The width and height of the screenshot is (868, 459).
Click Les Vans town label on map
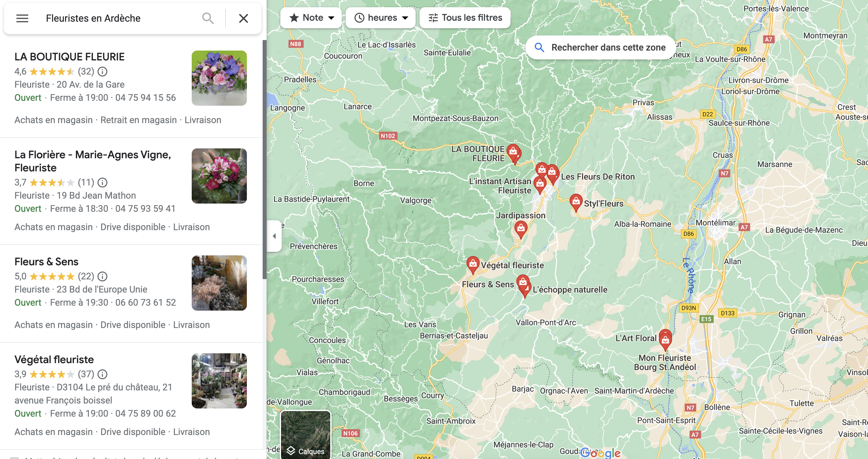click(x=420, y=324)
